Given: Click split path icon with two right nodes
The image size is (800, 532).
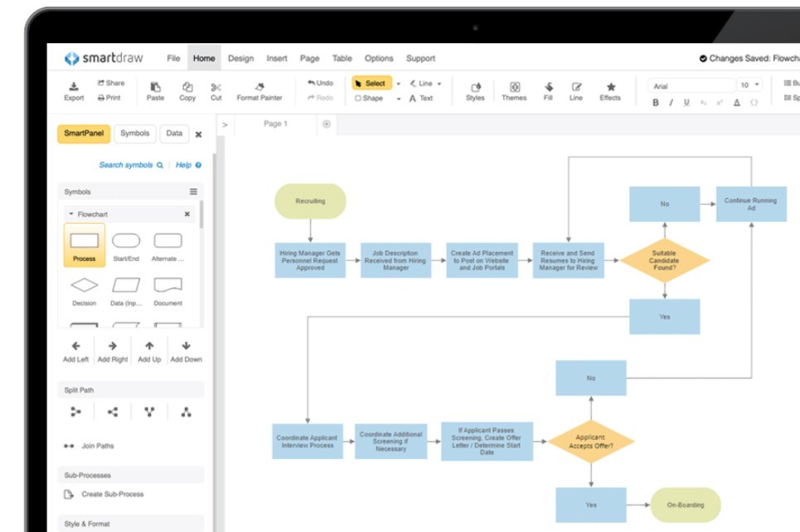Looking at the screenshot, I should 113,412.
